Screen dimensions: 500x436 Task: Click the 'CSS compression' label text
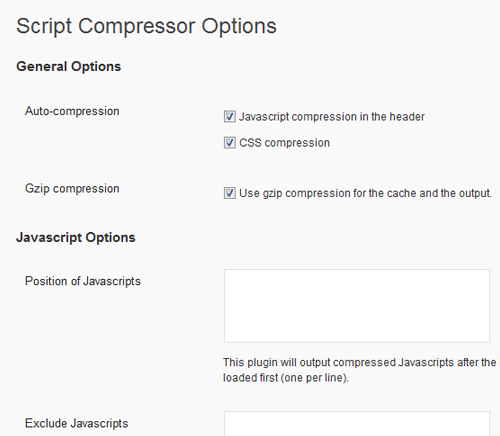pos(285,143)
